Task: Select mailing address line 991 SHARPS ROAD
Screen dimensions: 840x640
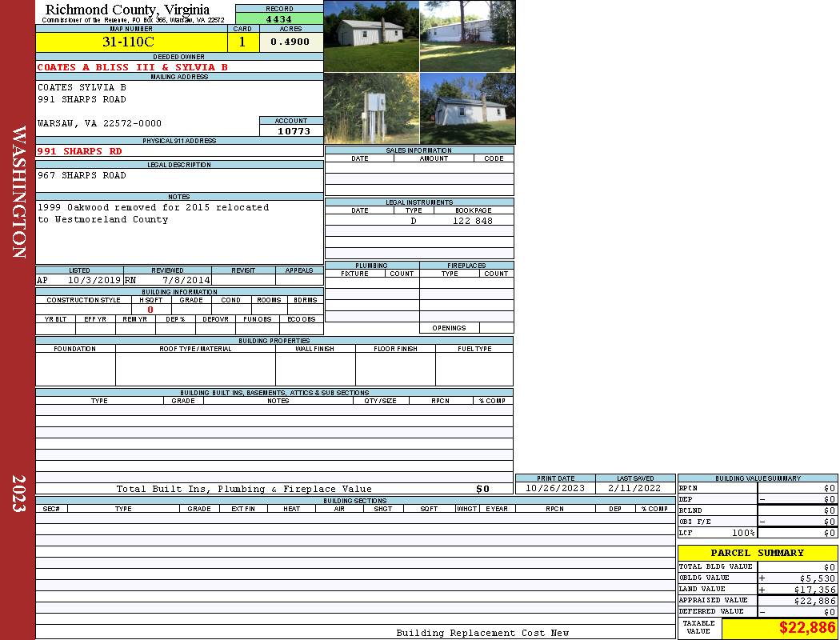Action: pos(82,100)
